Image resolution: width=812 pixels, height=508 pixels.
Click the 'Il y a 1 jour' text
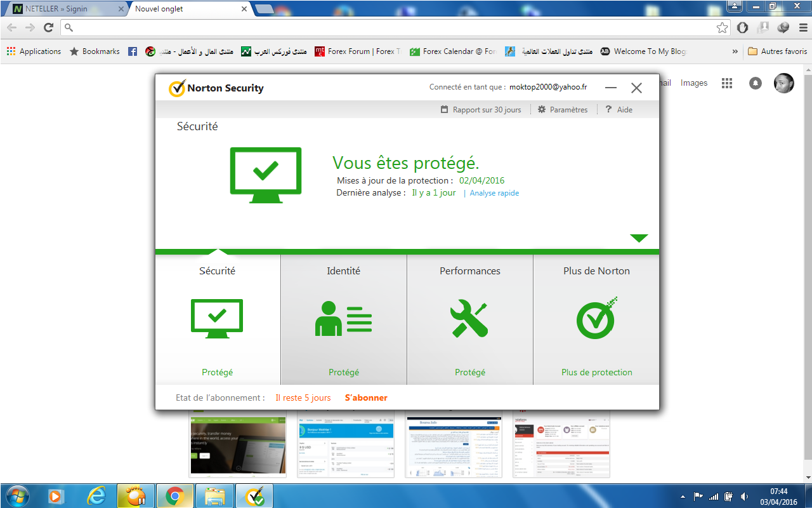(x=434, y=193)
